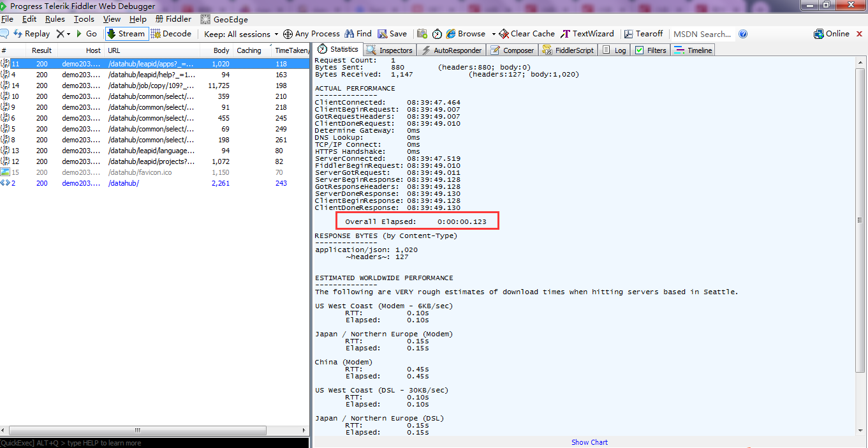The height and width of the screenshot is (448, 868).
Task: Open the Rules menu
Action: [55, 19]
